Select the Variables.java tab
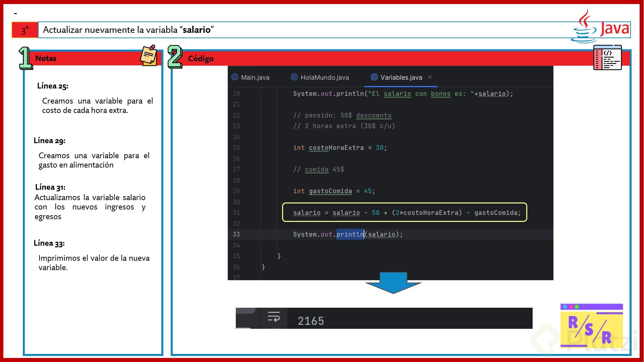The height and width of the screenshot is (362, 644). [401, 77]
